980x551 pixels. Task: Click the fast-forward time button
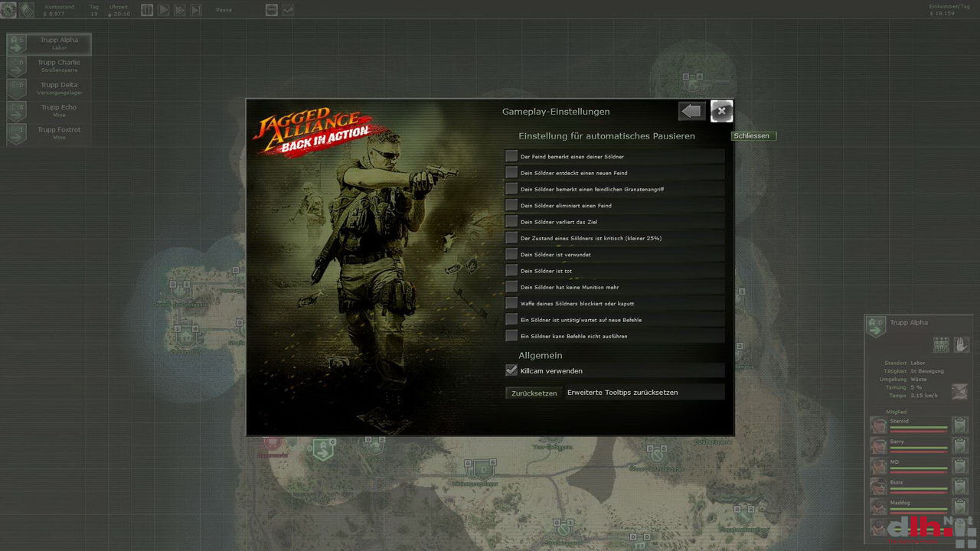pos(180,10)
